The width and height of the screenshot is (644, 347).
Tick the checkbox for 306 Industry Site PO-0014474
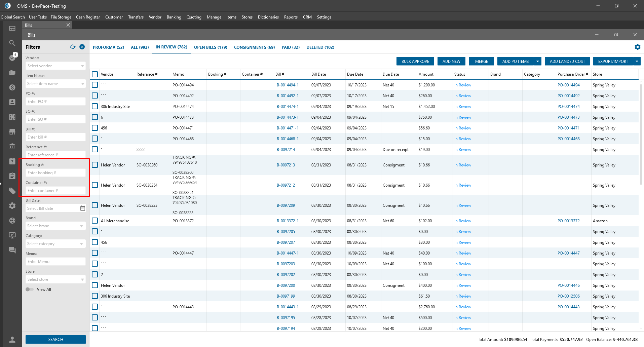[x=95, y=107]
